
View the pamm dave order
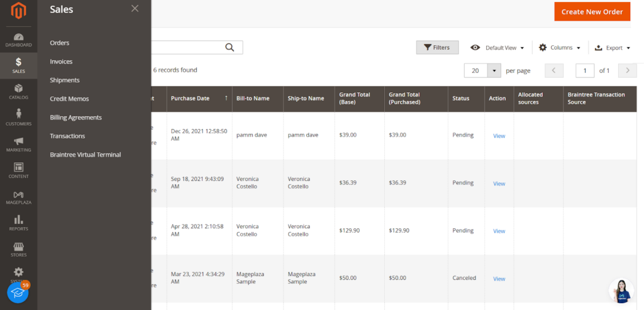pos(499,136)
